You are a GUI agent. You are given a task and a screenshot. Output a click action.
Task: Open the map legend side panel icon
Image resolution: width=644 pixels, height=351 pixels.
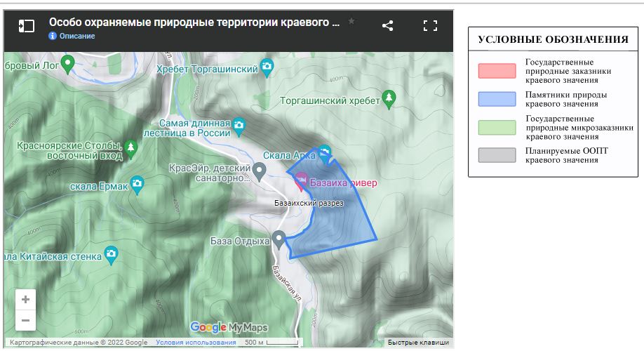click(27, 26)
